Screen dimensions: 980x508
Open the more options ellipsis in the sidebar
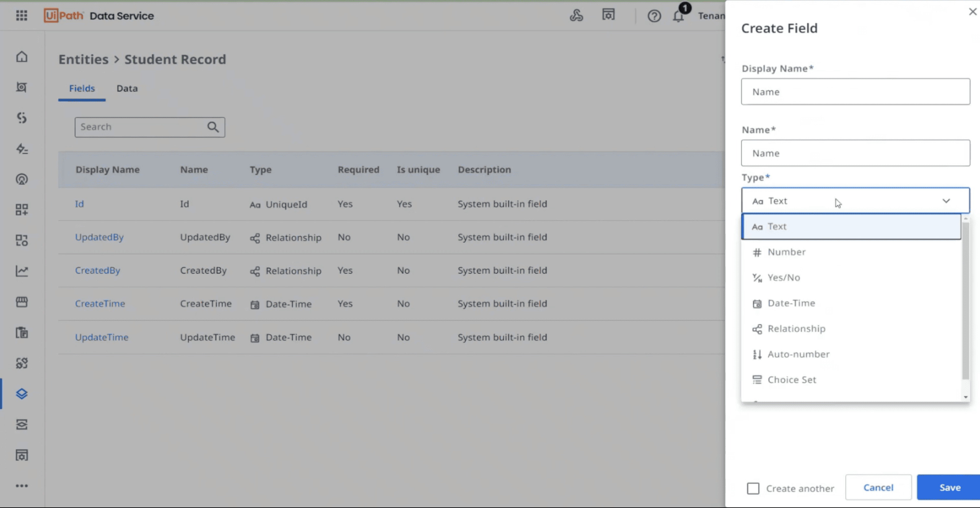[x=22, y=486]
